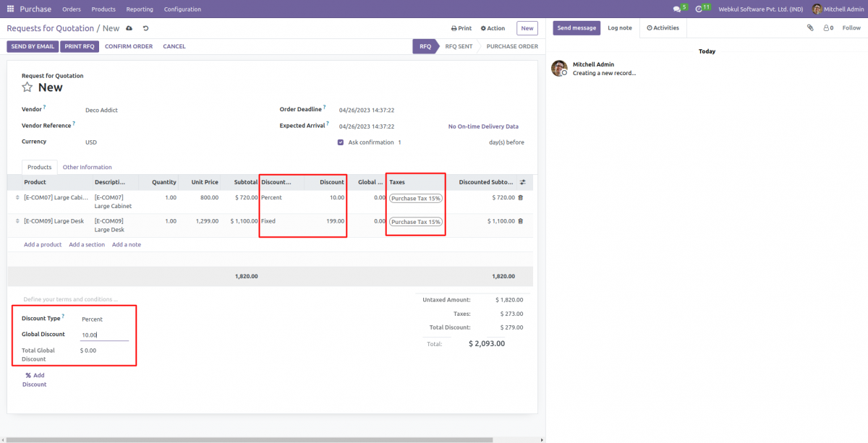Open the Action gear menu

coord(493,27)
